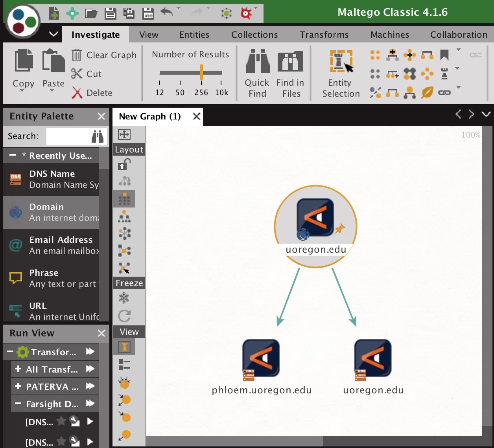Click the snowflake freeze layout icon
This screenshot has width=494, height=448.
pyautogui.click(x=124, y=298)
